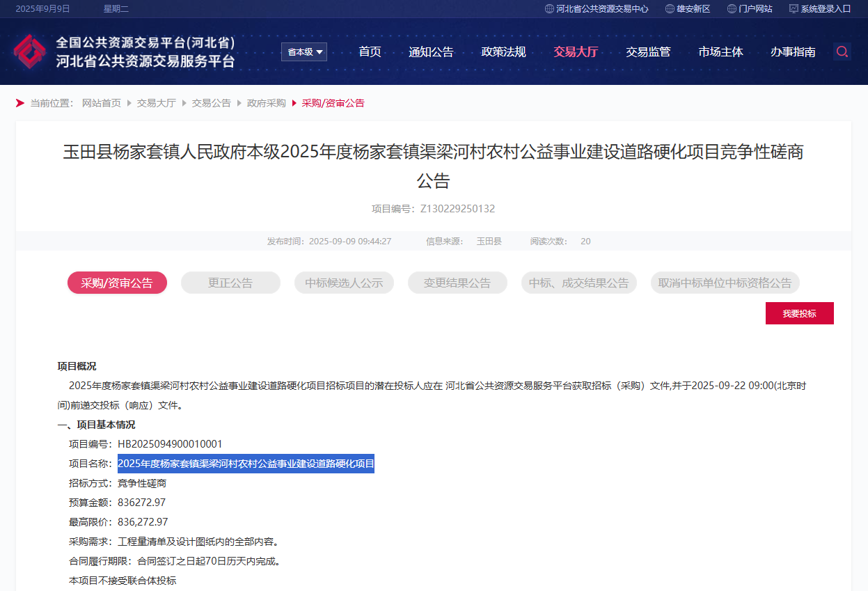Screen dimensions: 868x591
Task: Select the 采购/资审公告 tab
Action: coord(117,283)
